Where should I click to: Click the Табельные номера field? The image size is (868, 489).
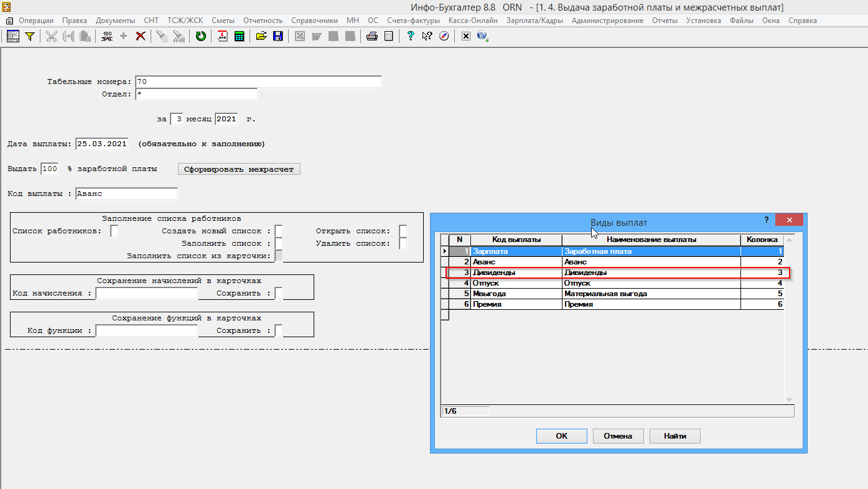[258, 81]
